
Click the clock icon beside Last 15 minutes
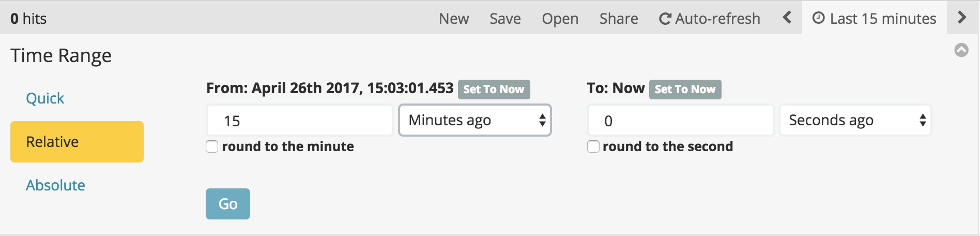pyautogui.click(x=818, y=18)
